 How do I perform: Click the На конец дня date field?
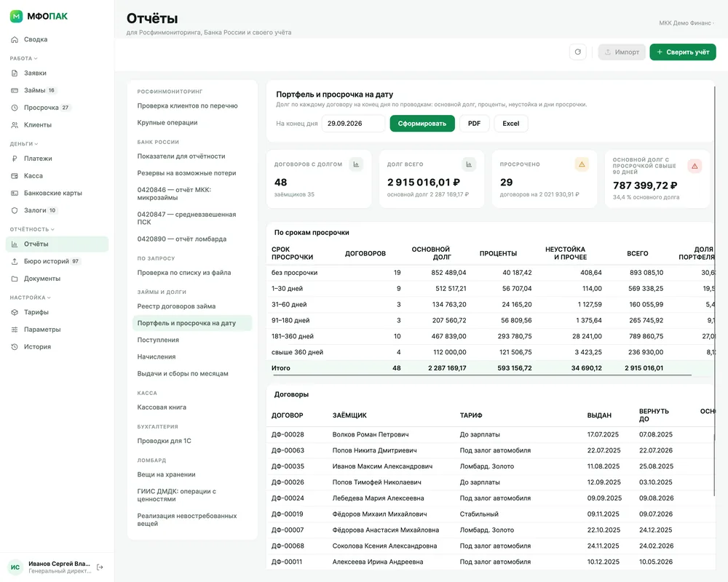[x=353, y=124]
